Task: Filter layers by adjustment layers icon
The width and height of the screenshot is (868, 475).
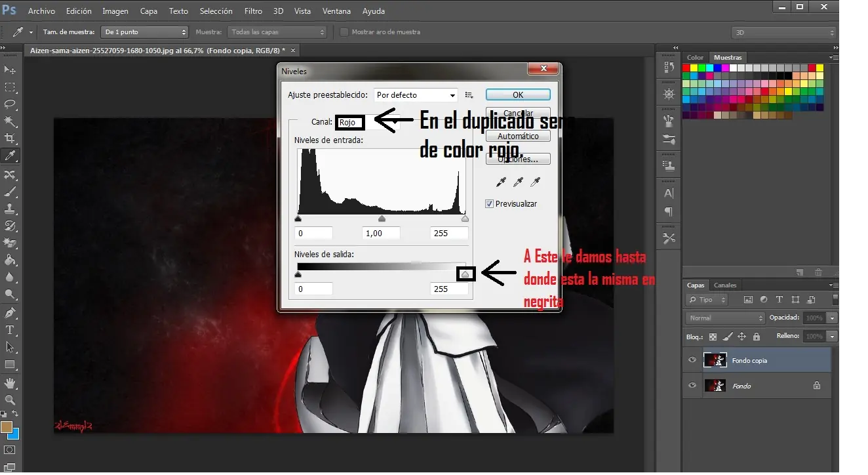Action: tap(763, 300)
